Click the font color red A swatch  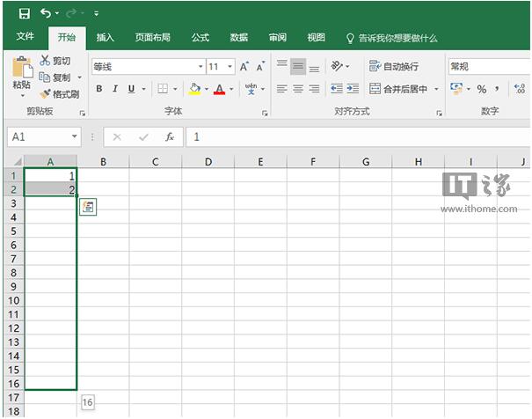[x=219, y=89]
